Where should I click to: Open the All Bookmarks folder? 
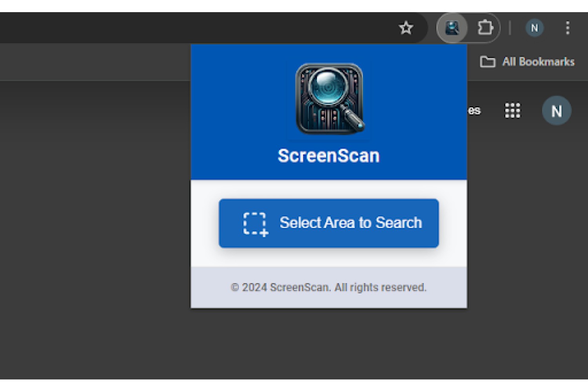tap(527, 62)
